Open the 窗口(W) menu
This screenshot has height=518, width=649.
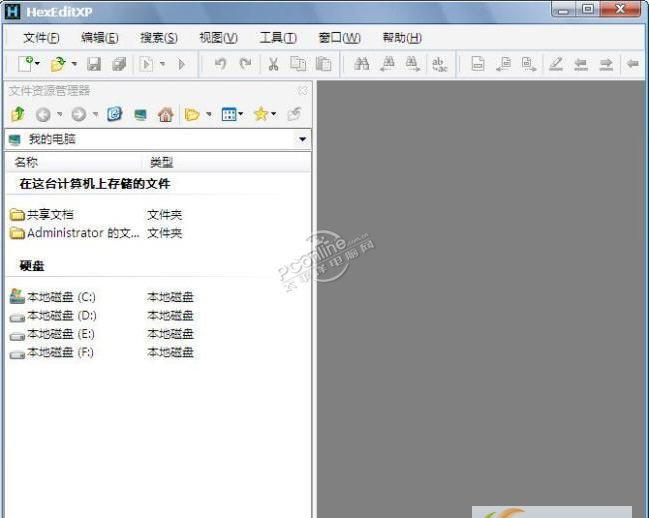[x=339, y=38]
